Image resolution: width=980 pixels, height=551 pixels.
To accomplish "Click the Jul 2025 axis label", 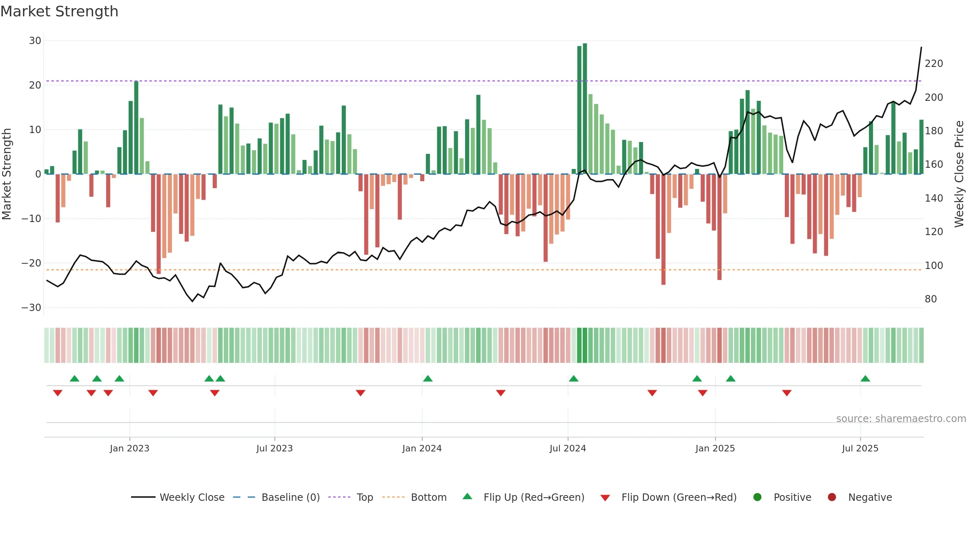I will pos(860,449).
